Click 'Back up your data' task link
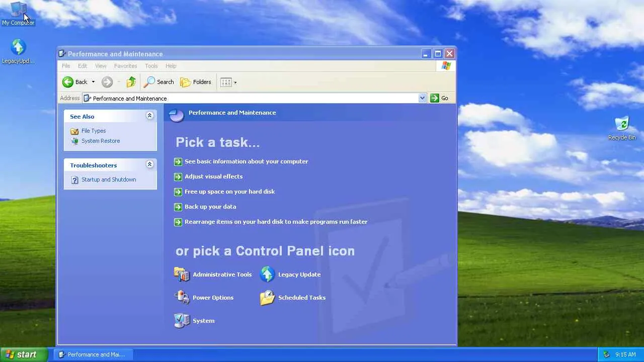 210,207
